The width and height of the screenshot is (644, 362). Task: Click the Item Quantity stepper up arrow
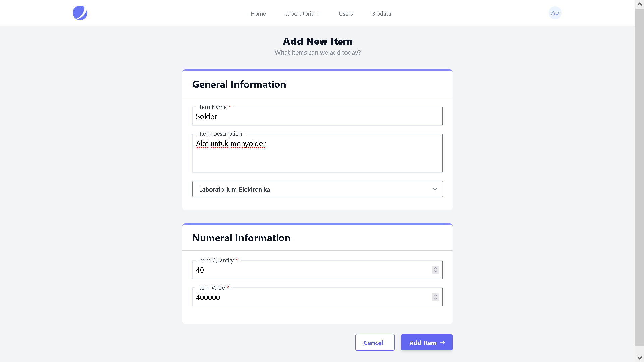click(x=435, y=268)
